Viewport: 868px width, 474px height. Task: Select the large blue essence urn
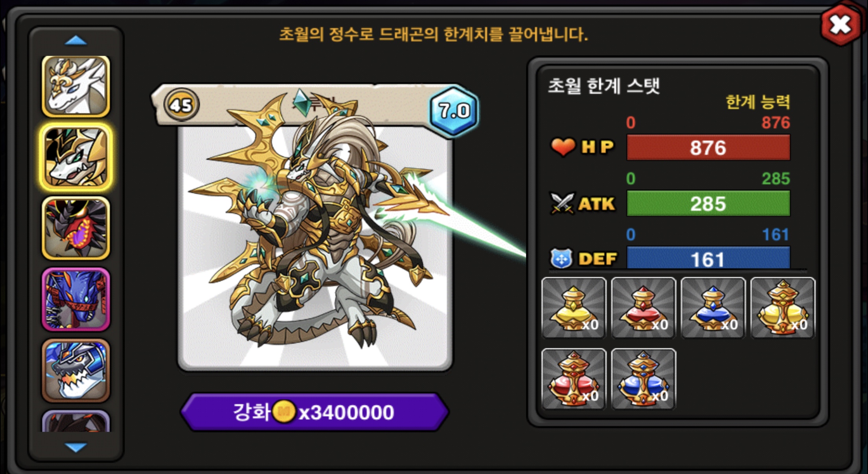click(644, 379)
